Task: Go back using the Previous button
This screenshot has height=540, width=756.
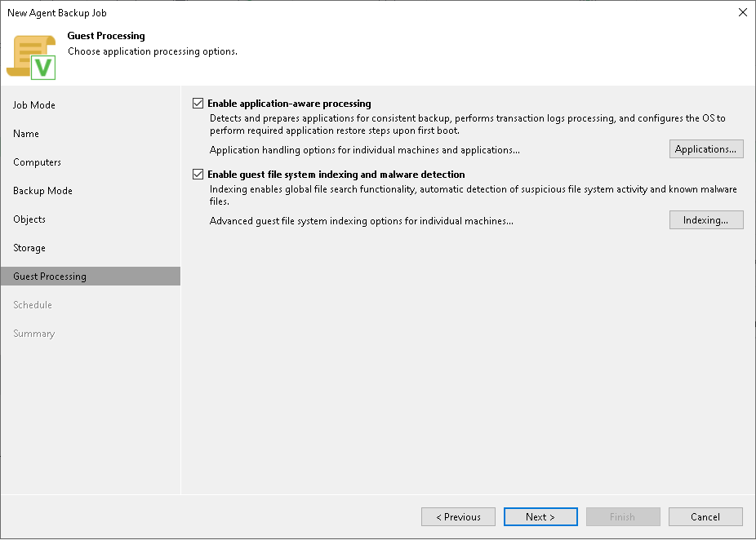Action: (458, 516)
